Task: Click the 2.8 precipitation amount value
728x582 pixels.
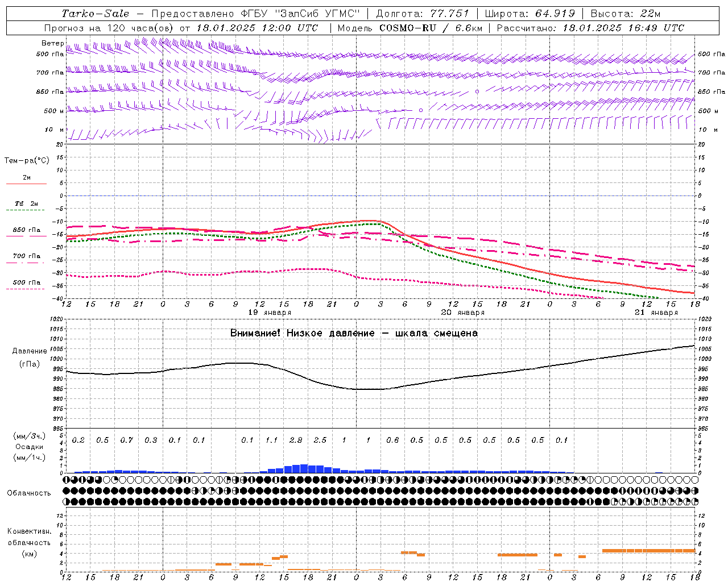Action: (296, 440)
